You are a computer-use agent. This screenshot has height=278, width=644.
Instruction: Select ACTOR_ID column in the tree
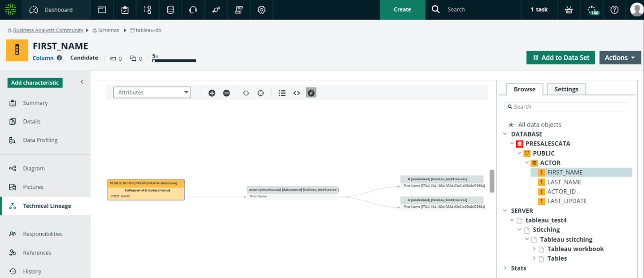pyautogui.click(x=561, y=192)
